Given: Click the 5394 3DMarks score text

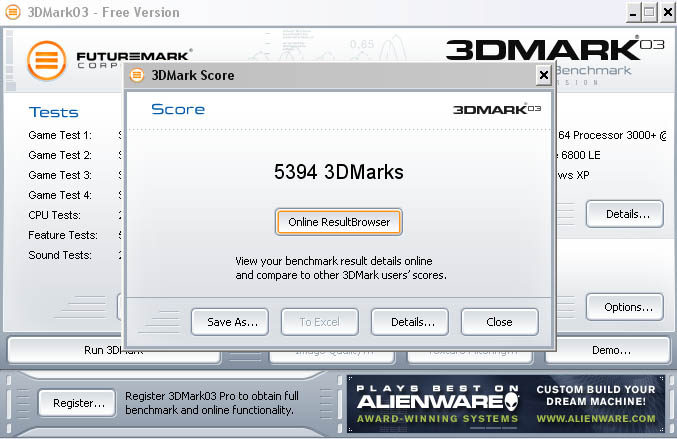Looking at the screenshot, I should (339, 172).
